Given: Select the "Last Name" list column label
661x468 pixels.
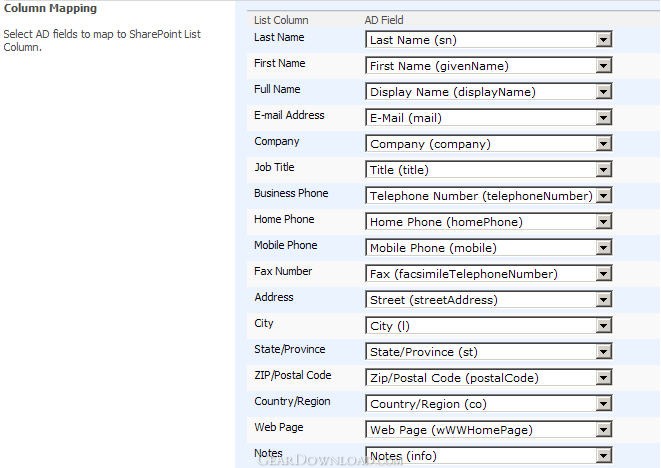Looking at the screenshot, I should click(x=279, y=38).
